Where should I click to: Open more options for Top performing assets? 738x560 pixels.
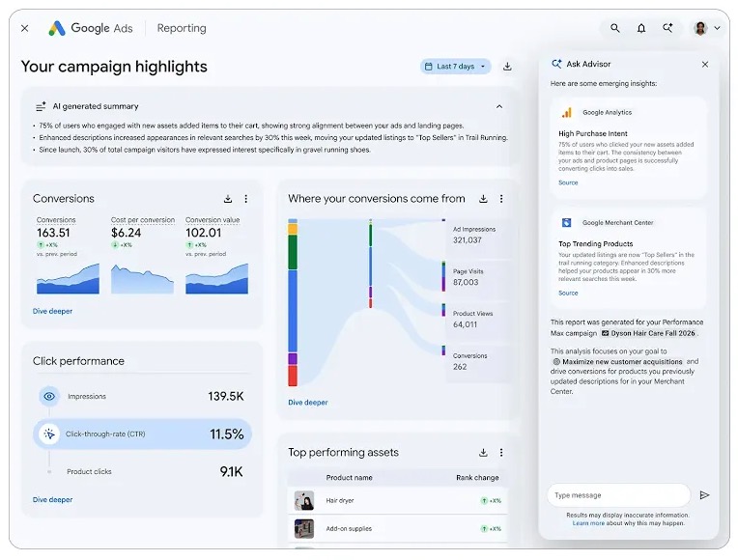coord(501,452)
